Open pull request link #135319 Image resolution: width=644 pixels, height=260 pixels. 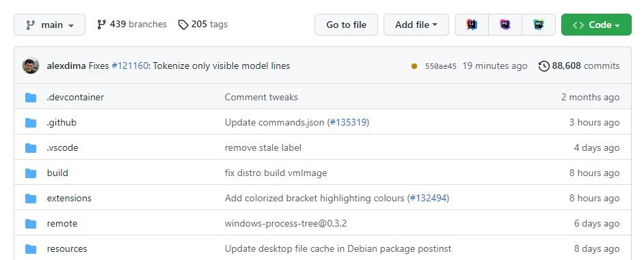348,122
